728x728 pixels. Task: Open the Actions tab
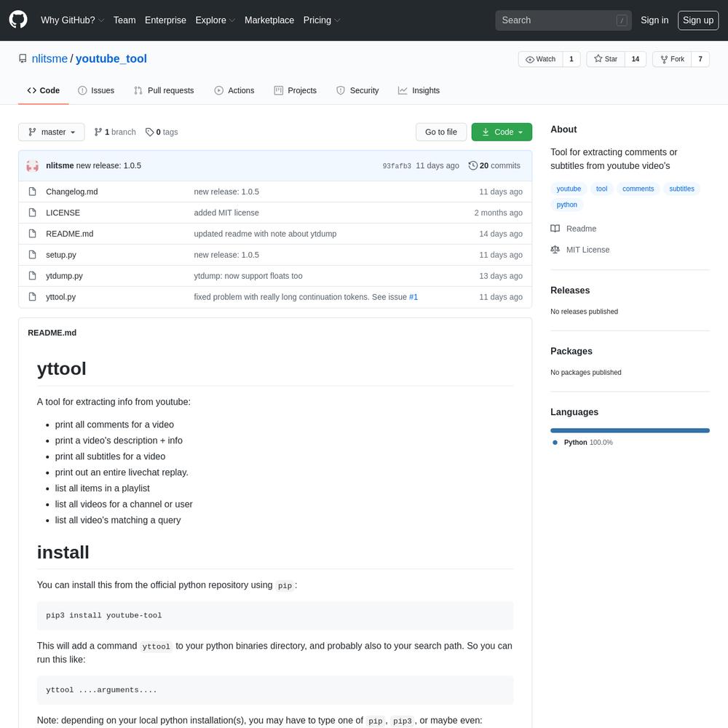(234, 90)
